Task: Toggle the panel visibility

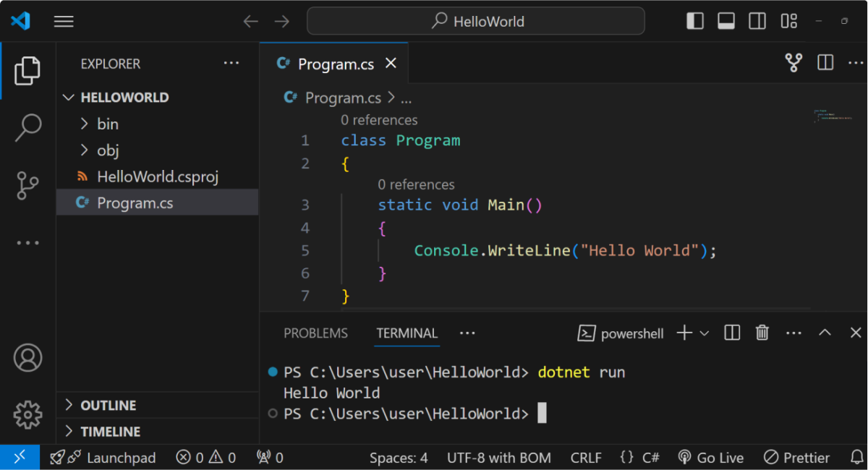Action: [x=726, y=20]
